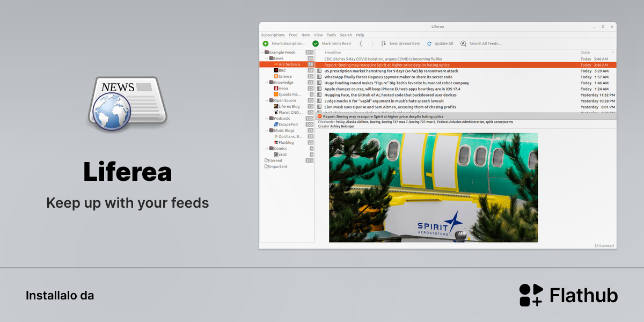Select the Aeon feed icon
644x322 pixels.
276,89
